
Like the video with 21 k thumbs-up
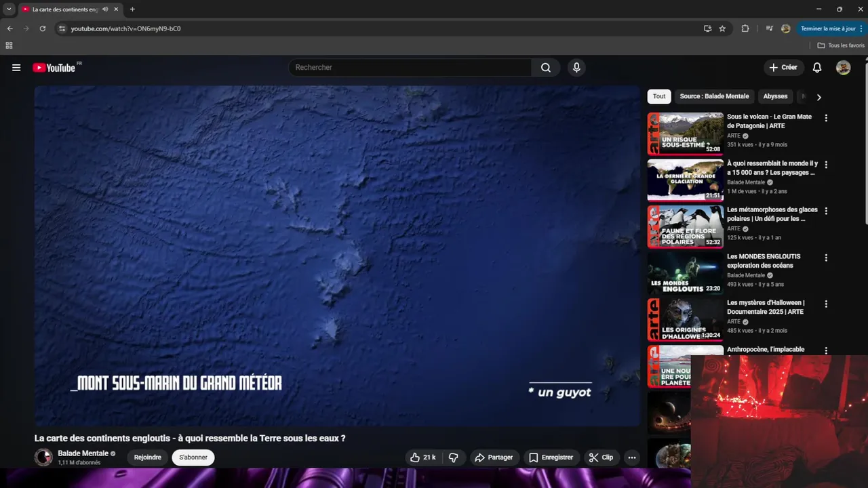422,457
